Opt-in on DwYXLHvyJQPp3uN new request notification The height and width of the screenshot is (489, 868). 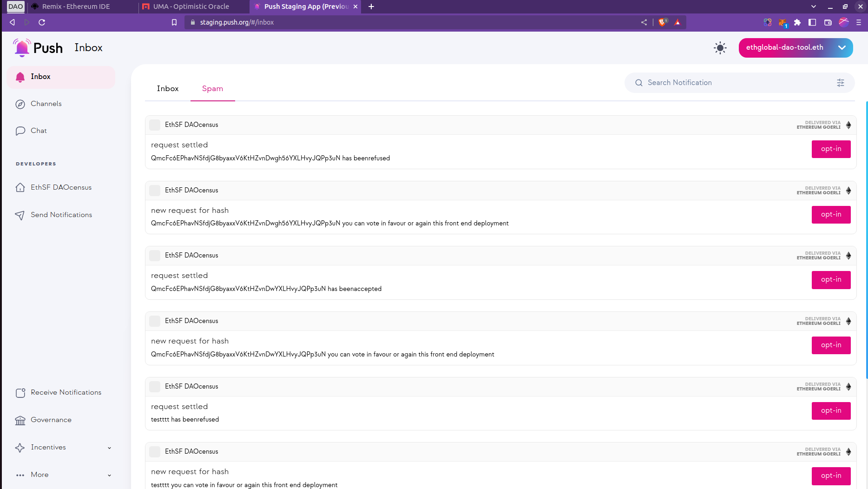831,345
